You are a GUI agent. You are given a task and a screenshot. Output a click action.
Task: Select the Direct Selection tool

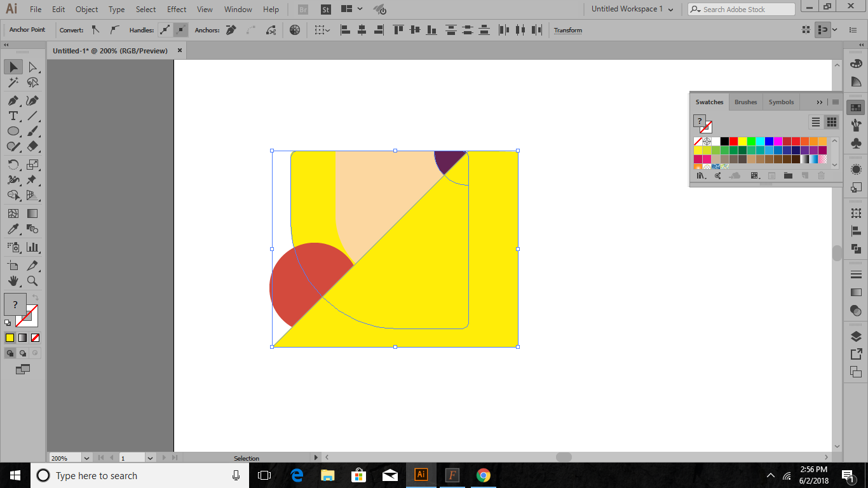click(33, 67)
